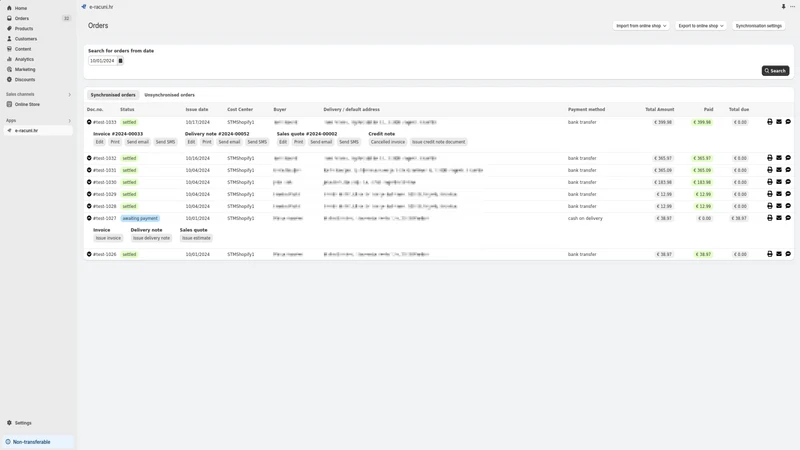Open Synchronisation settings
The image size is (800, 450).
[x=758, y=26]
